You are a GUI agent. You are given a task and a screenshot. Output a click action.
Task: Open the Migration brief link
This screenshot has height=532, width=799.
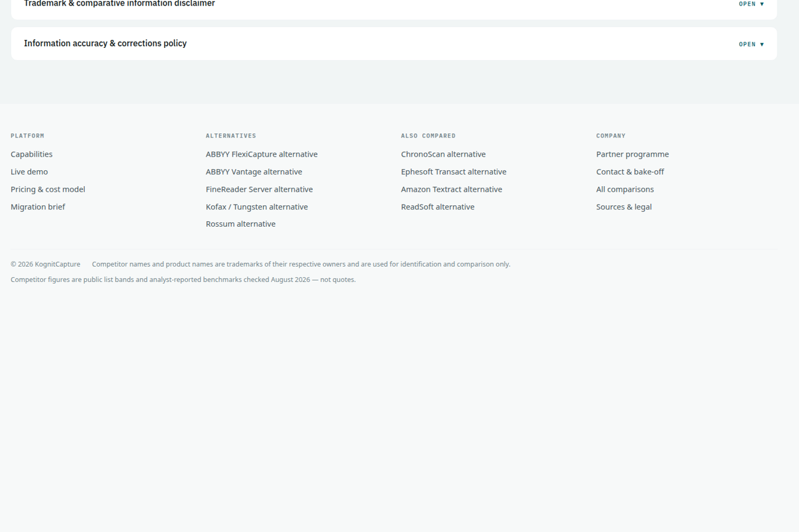click(37, 207)
